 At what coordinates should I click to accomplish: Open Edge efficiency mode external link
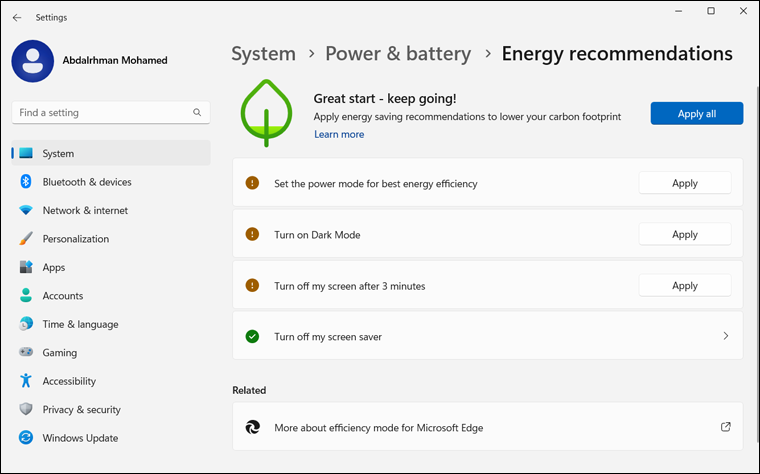point(725,427)
